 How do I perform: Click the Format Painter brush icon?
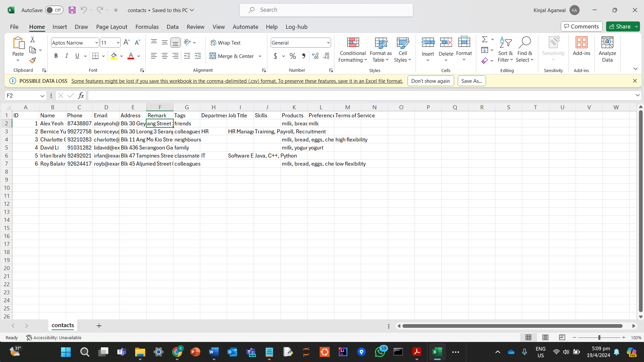click(33, 61)
